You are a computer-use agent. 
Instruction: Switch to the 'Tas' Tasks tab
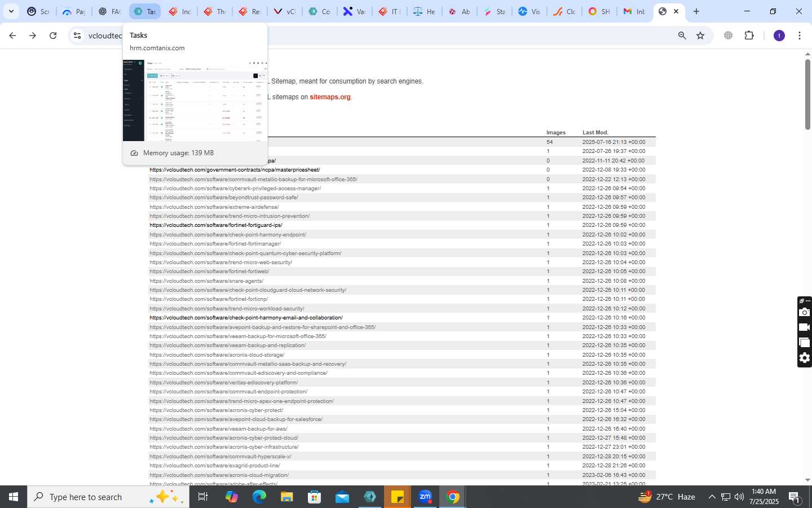pyautogui.click(x=144, y=11)
